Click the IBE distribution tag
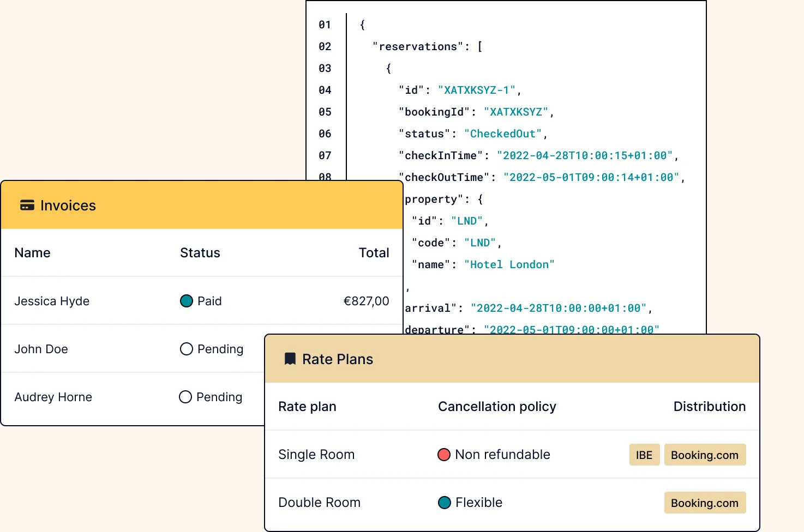This screenshot has height=532, width=804. click(x=644, y=455)
